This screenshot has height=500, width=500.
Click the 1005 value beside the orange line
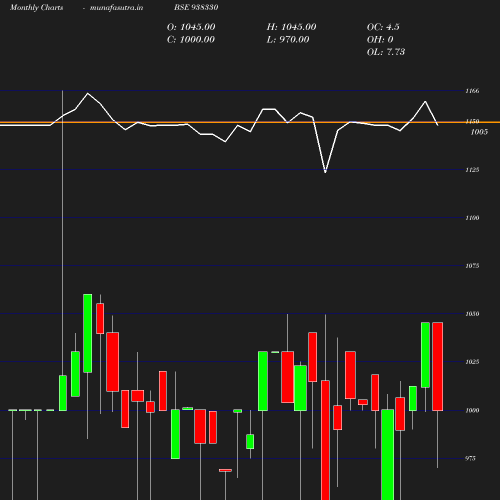pyautogui.click(x=479, y=132)
